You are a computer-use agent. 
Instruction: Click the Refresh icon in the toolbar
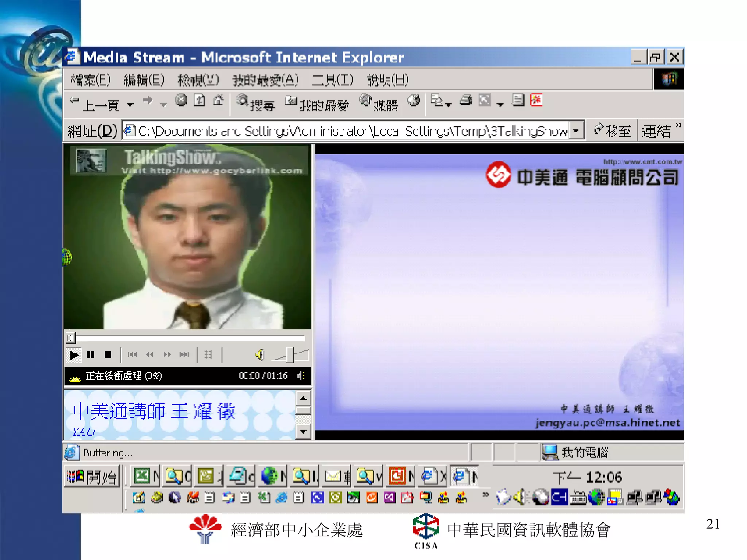199,100
